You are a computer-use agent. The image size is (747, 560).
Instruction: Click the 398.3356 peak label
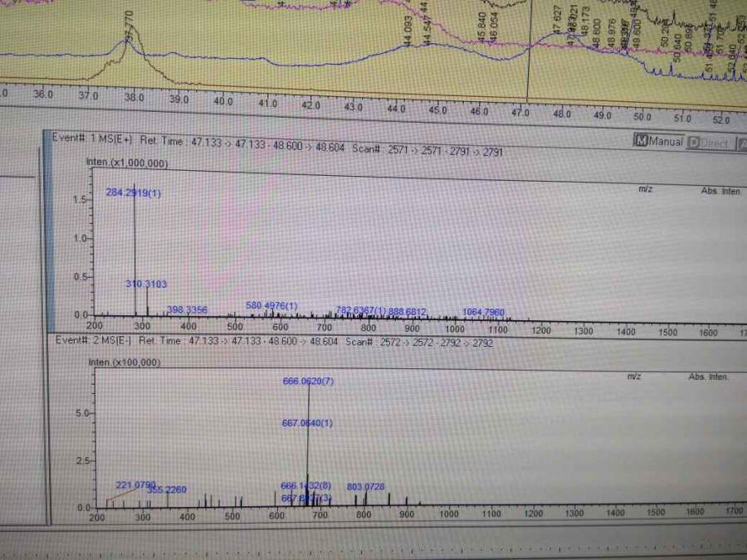188,310
